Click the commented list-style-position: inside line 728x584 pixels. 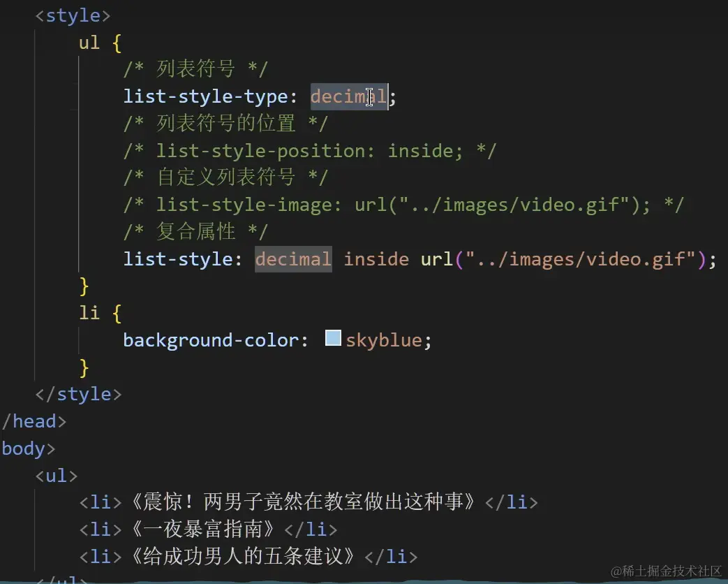coord(310,151)
